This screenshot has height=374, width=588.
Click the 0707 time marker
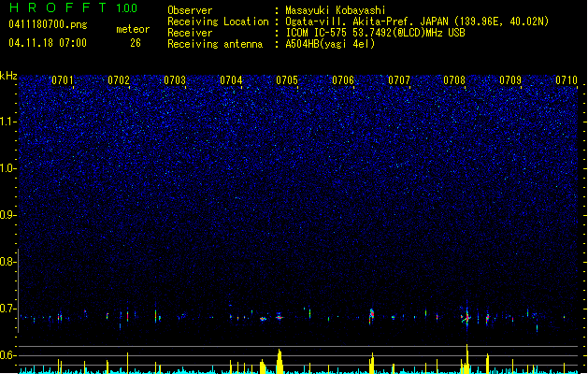tap(399, 80)
